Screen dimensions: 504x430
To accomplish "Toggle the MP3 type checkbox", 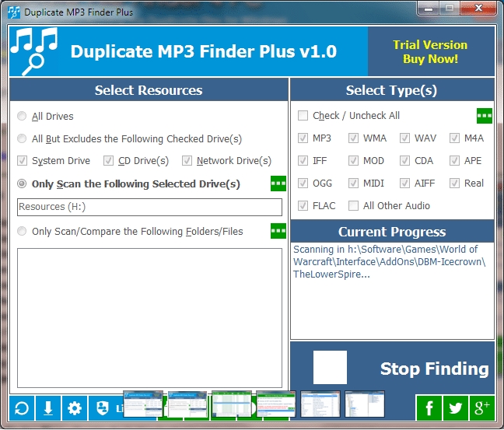I will click(303, 138).
